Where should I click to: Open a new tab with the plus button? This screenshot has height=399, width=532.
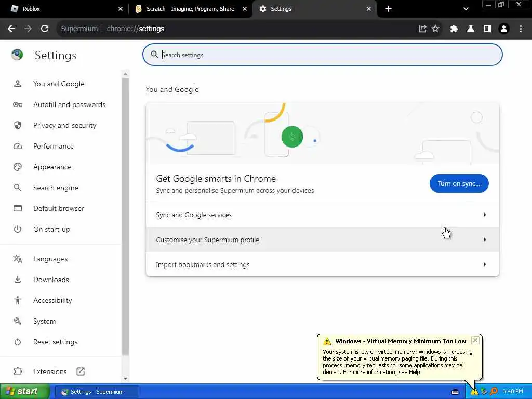pyautogui.click(x=389, y=9)
